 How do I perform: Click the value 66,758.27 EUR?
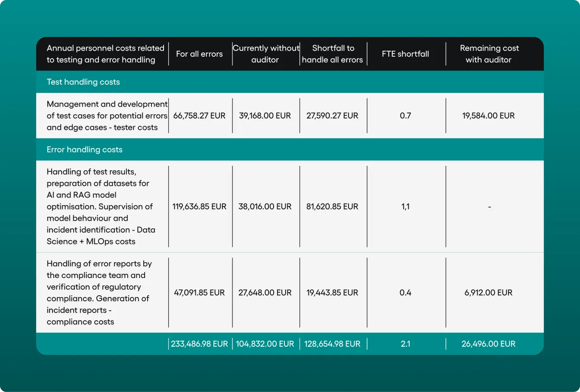click(199, 116)
